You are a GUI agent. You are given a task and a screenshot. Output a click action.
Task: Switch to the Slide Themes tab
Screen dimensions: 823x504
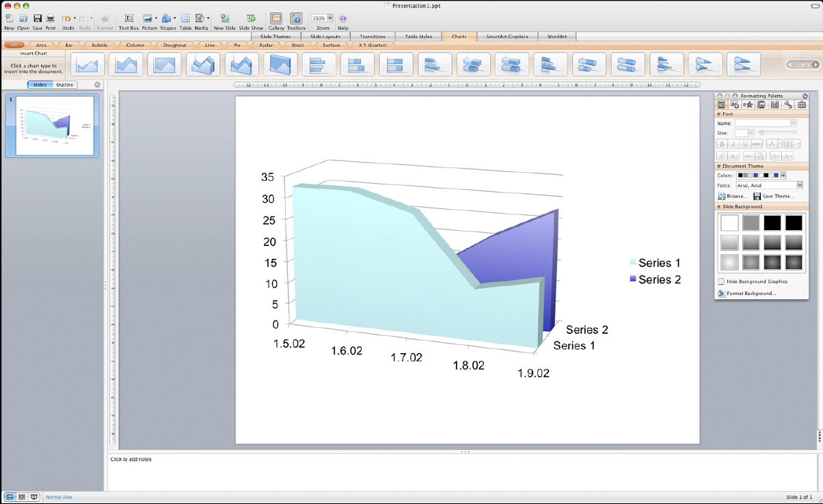tap(276, 36)
